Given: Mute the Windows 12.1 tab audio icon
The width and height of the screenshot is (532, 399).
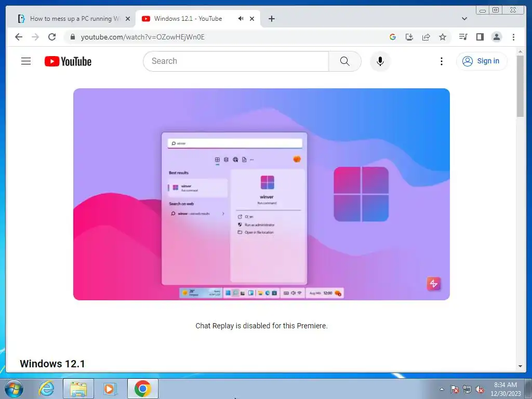Looking at the screenshot, I should [241, 19].
